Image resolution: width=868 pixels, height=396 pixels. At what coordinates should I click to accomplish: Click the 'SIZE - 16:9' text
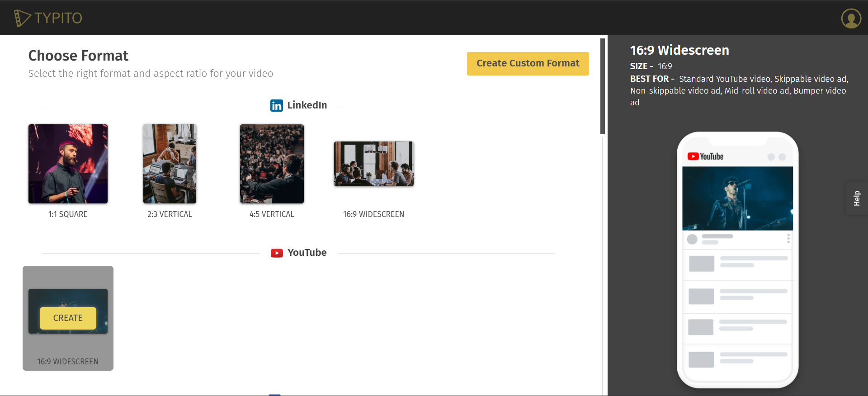tap(651, 66)
